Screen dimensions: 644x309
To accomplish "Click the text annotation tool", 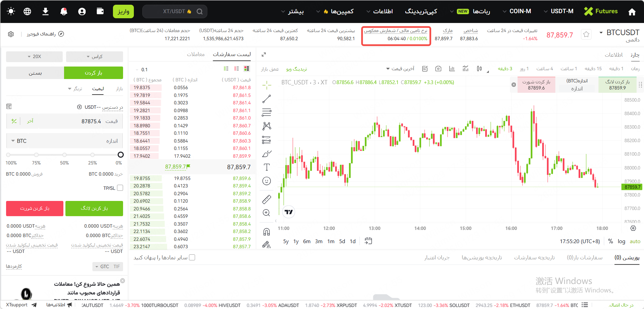I will click(x=266, y=167).
